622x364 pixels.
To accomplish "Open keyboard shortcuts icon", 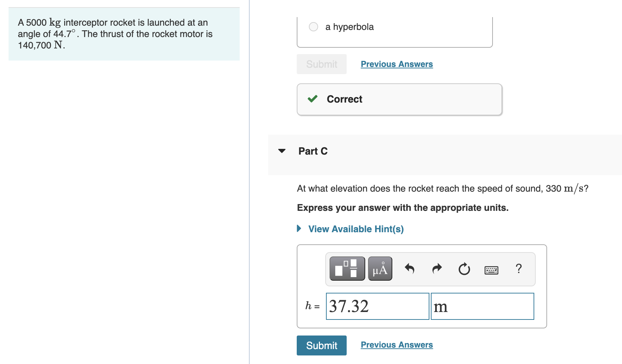I will pos(491,270).
